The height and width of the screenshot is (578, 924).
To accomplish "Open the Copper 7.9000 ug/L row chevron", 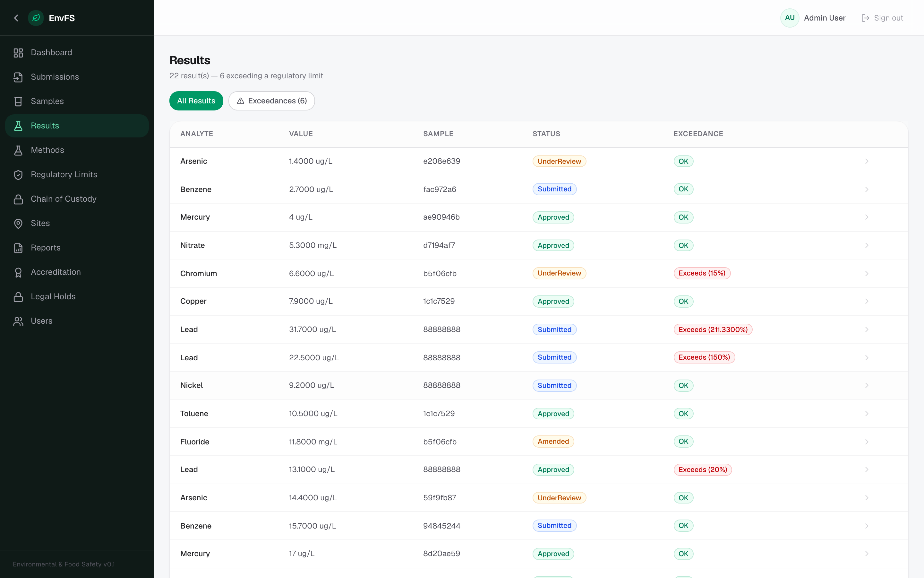I will click(x=867, y=301).
